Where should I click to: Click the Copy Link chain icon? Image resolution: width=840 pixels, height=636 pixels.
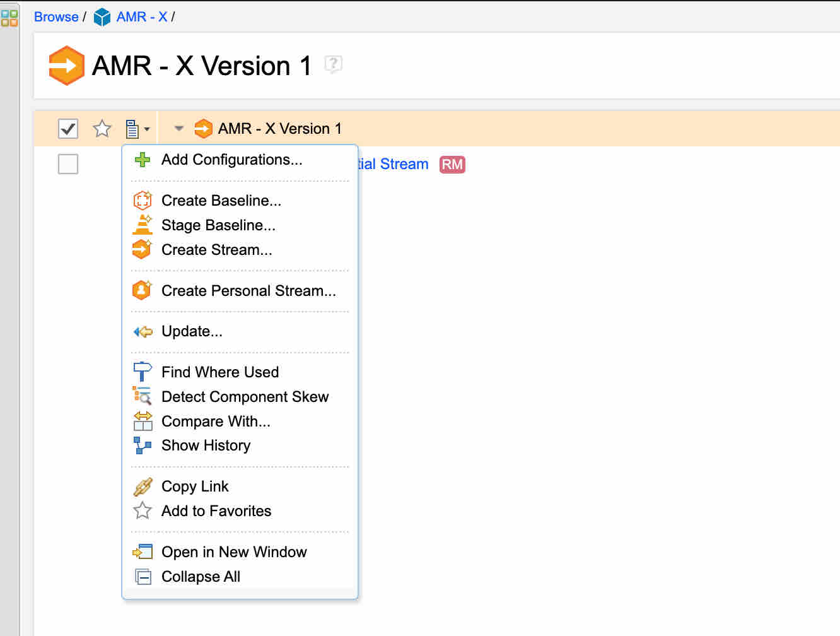tap(143, 486)
